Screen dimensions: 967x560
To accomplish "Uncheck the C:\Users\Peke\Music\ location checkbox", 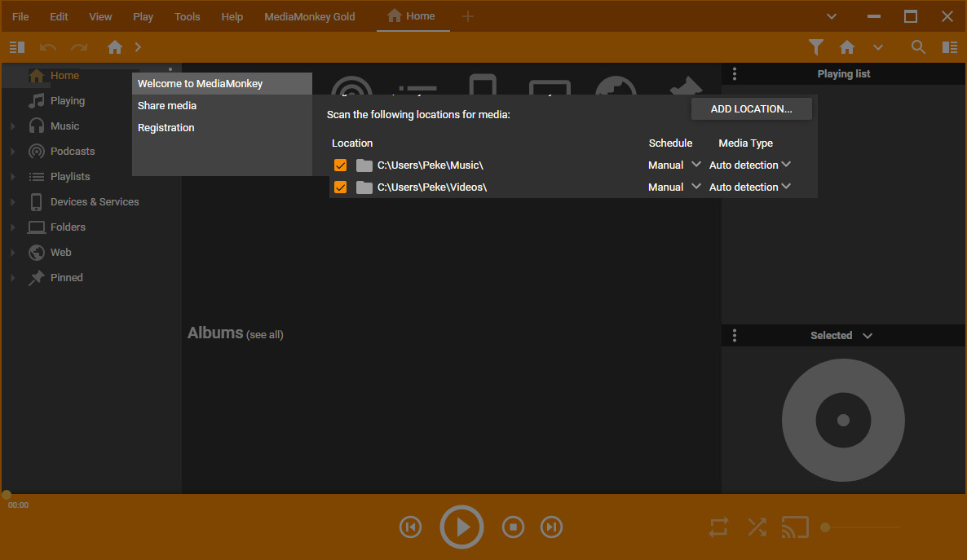I will tap(341, 165).
